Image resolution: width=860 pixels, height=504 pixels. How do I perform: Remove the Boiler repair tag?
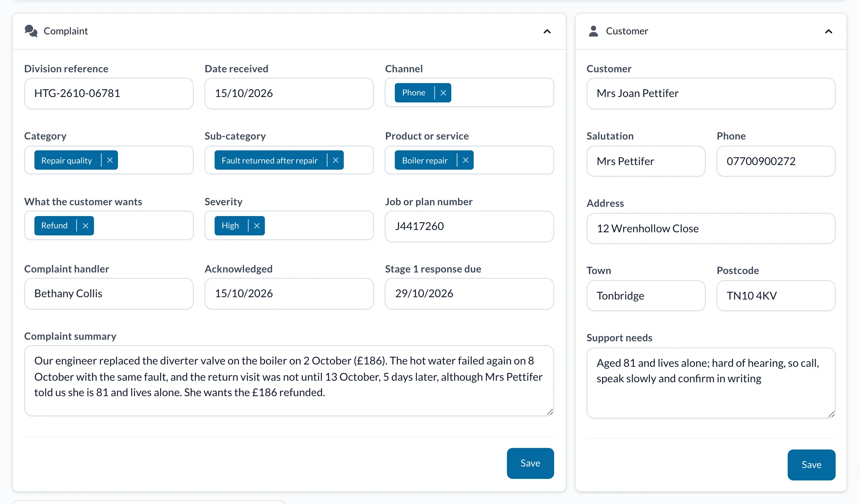[x=466, y=160]
